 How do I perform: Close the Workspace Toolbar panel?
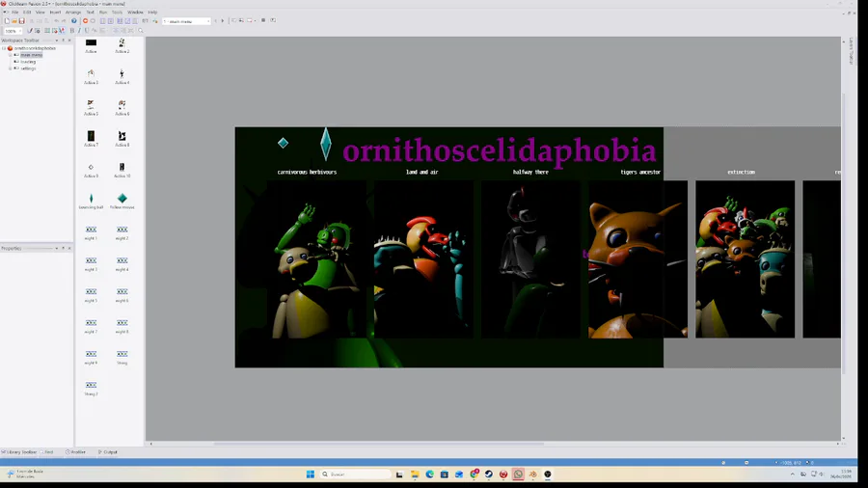69,41
